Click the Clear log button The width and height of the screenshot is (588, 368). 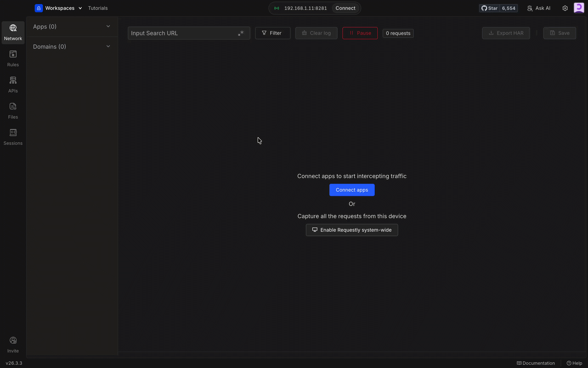pos(317,33)
